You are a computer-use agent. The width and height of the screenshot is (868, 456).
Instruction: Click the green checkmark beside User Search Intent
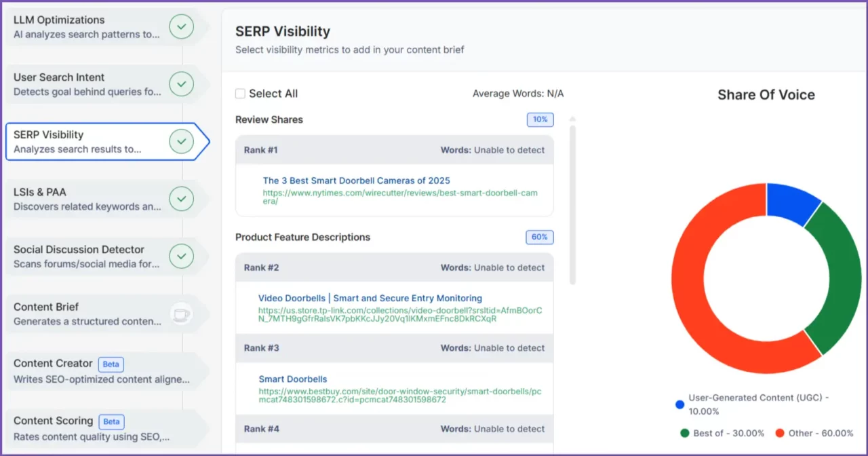click(181, 83)
